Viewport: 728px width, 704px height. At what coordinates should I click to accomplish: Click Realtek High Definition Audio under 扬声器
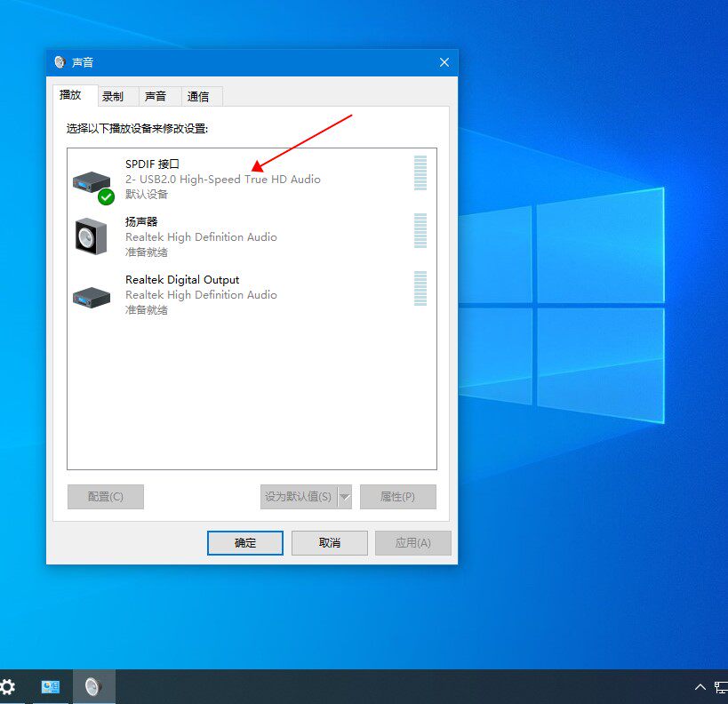pos(201,236)
